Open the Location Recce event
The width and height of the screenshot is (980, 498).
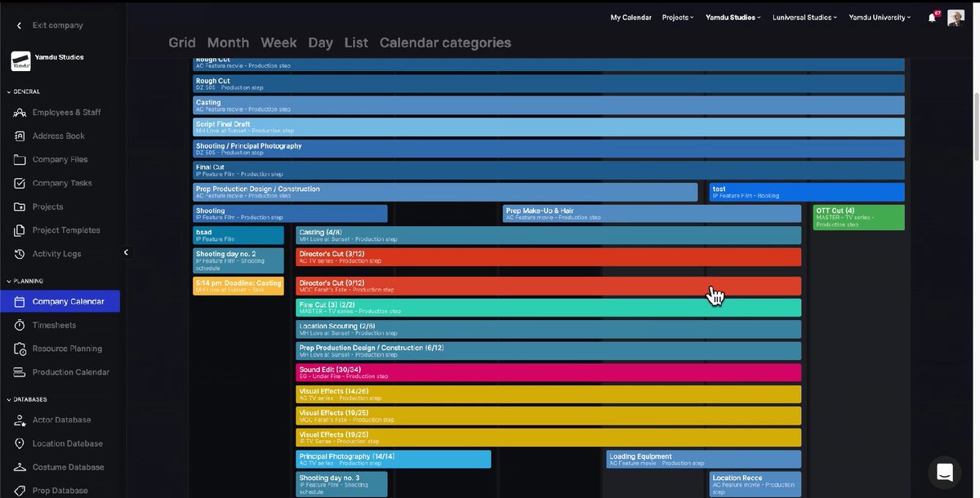tap(755, 484)
